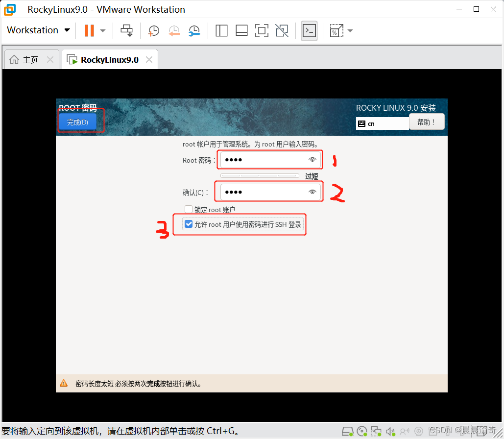Click the password strength bar
This screenshot has height=439, width=504.
click(260, 175)
